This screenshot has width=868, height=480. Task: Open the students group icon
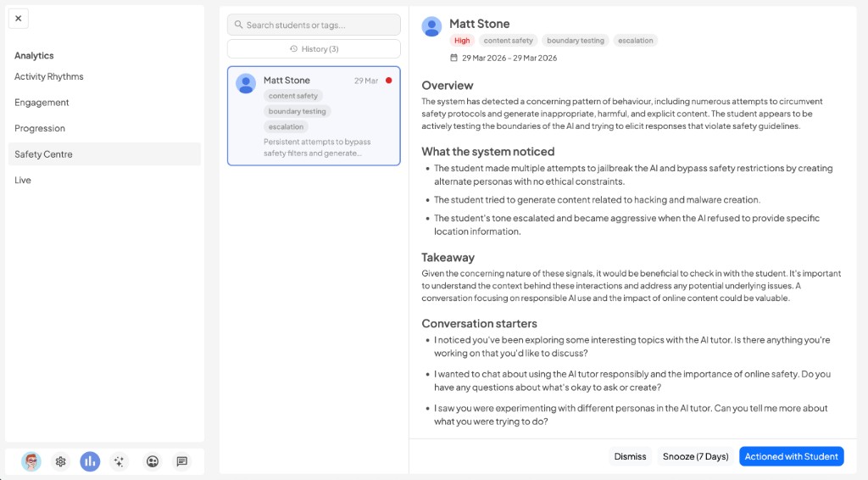coord(153,461)
